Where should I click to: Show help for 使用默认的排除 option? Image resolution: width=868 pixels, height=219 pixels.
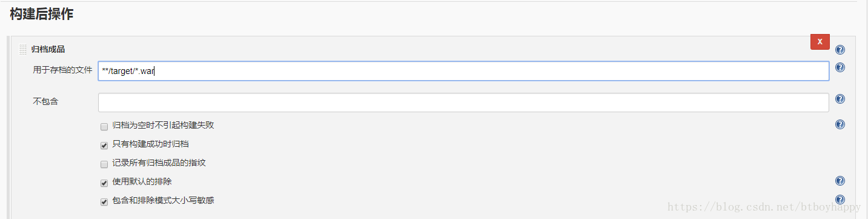click(x=840, y=181)
